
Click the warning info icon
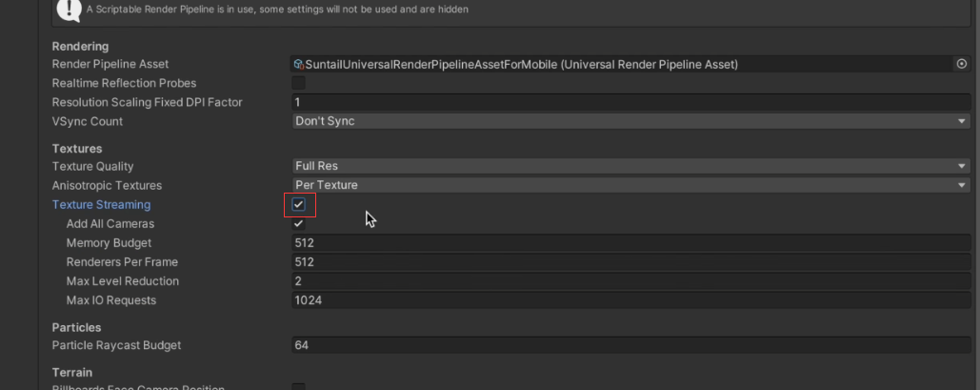point(69,9)
